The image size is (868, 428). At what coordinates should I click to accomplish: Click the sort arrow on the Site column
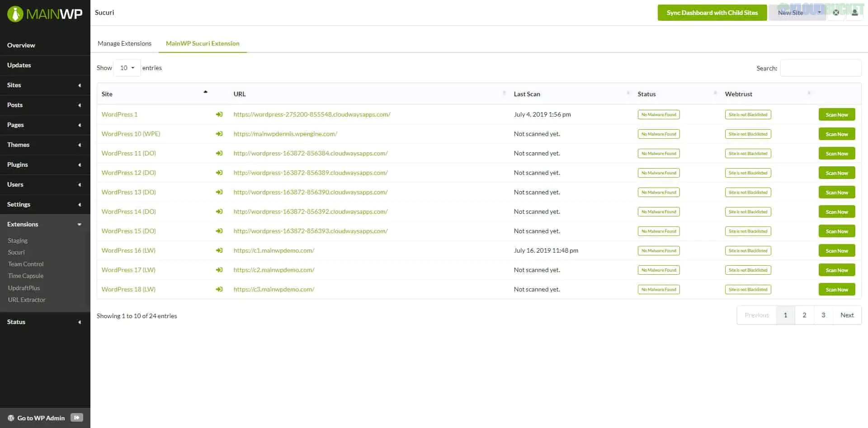pyautogui.click(x=206, y=92)
